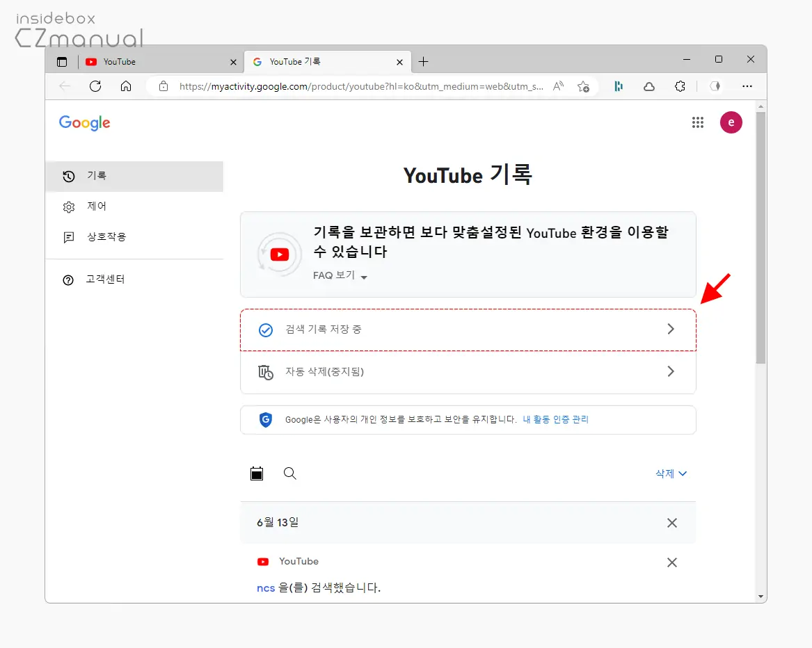Open the 삭제 dropdown above the history list
Screen dimensions: 812x648
pyautogui.click(x=670, y=473)
